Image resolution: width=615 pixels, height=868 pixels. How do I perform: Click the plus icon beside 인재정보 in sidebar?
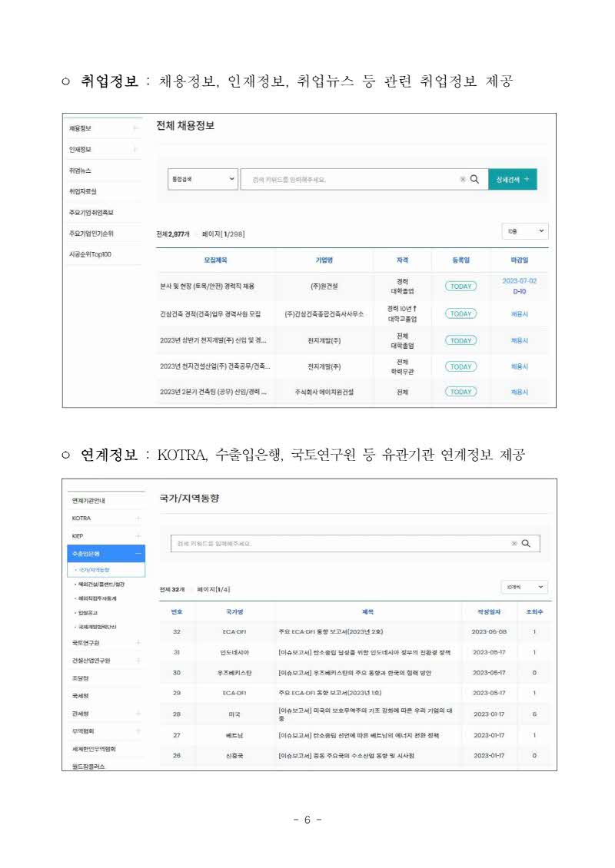point(135,149)
